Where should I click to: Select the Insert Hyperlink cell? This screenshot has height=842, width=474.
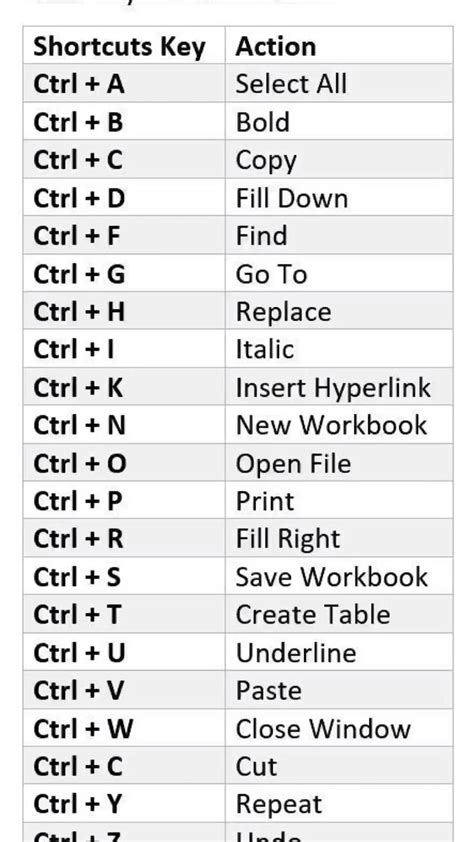[339, 387]
